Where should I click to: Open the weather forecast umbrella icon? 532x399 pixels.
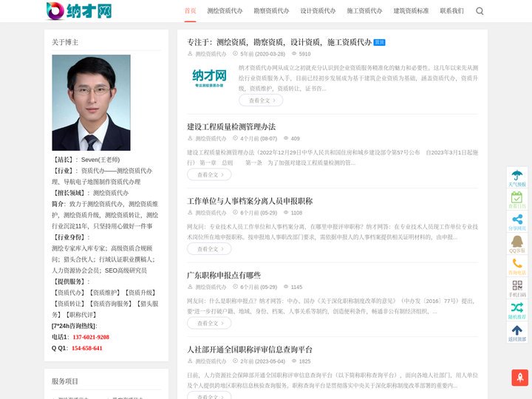[516, 178]
